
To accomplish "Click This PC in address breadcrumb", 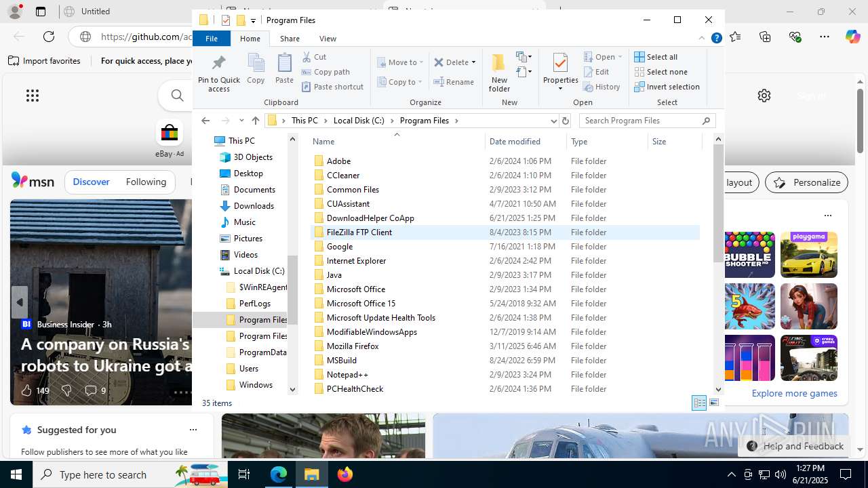I will [x=304, y=121].
